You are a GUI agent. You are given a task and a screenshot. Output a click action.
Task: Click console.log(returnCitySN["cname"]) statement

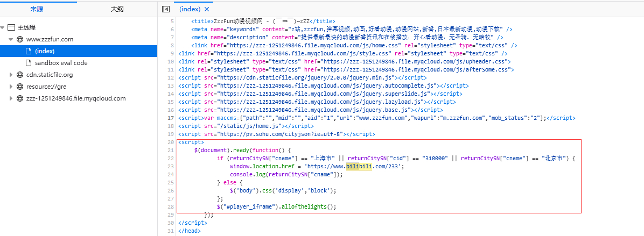[286, 175]
